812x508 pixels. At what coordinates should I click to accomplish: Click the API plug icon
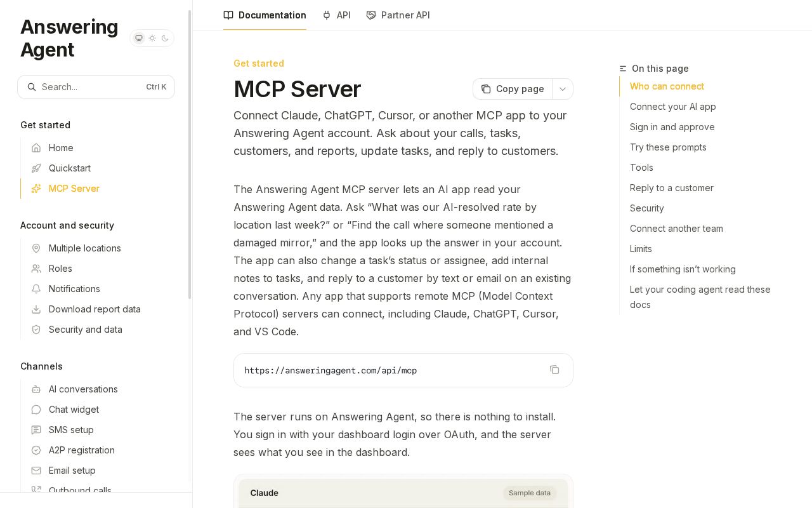pos(327,15)
